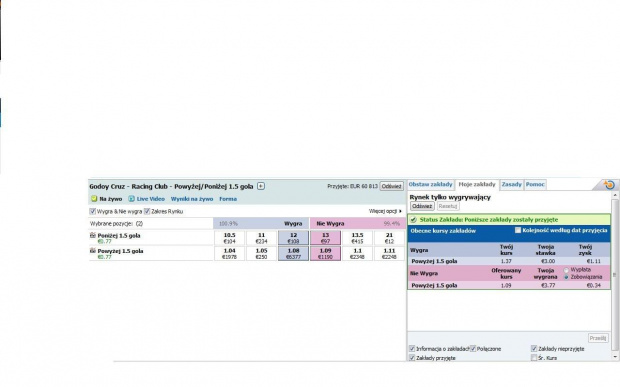Toggle Informacja o zakładach checkbox
Screen dimensions: 620x387
[x=412, y=349]
